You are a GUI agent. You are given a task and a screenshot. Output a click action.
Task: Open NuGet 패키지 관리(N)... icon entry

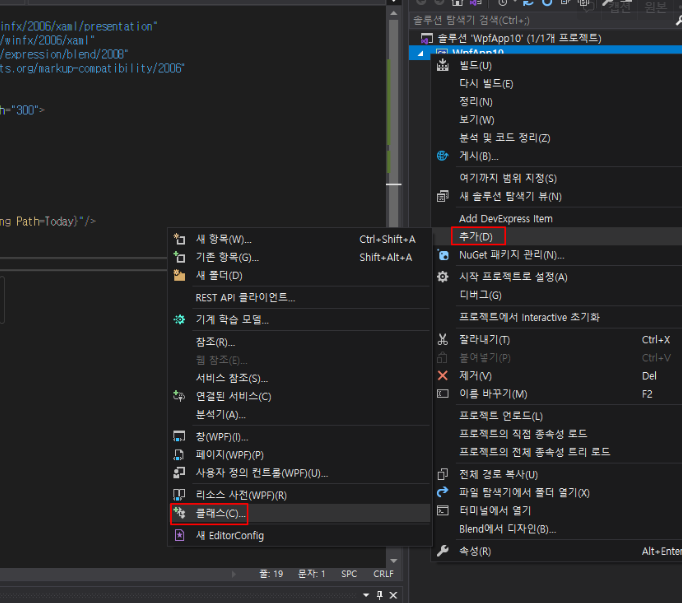click(443, 255)
